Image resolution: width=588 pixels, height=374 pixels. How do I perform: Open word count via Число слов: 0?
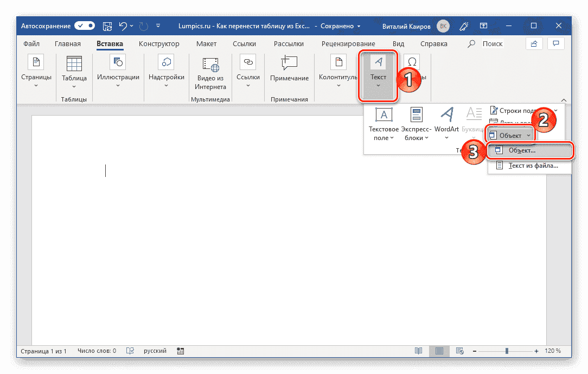(x=97, y=351)
